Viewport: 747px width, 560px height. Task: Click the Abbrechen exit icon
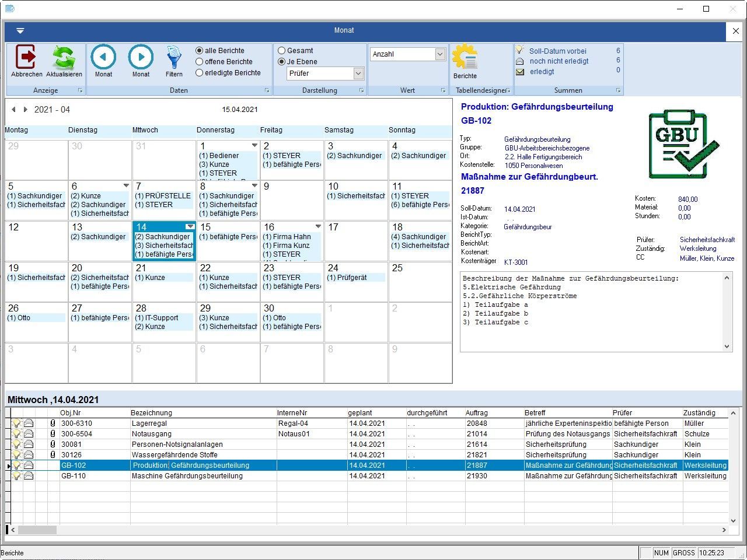point(26,57)
